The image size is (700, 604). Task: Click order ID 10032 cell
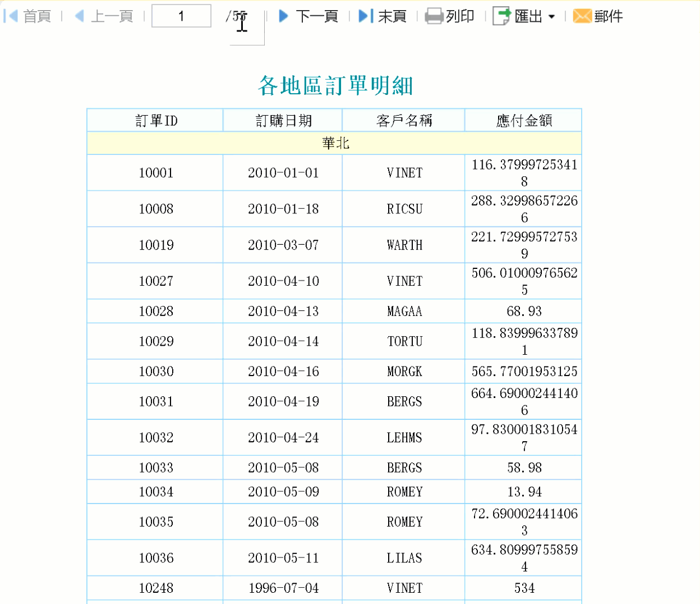click(155, 437)
